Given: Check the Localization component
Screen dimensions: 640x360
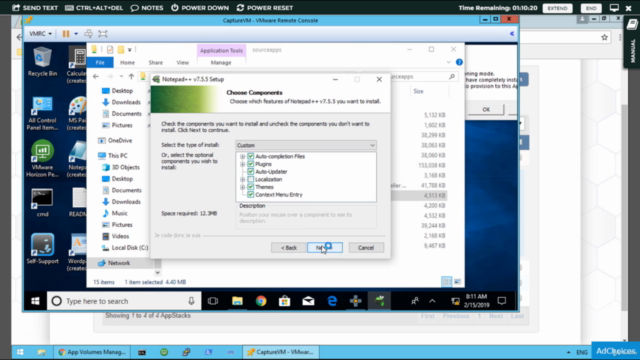Looking at the screenshot, I should tap(251, 180).
